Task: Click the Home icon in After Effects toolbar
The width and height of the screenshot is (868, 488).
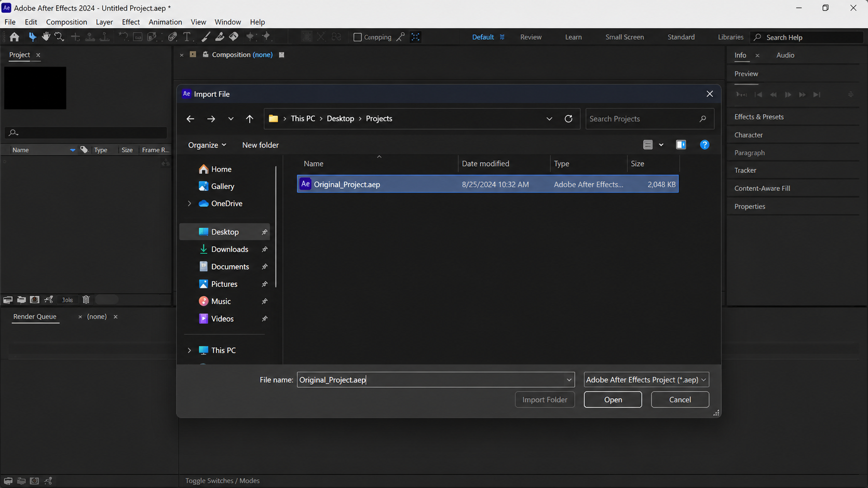Action: pyautogui.click(x=15, y=37)
